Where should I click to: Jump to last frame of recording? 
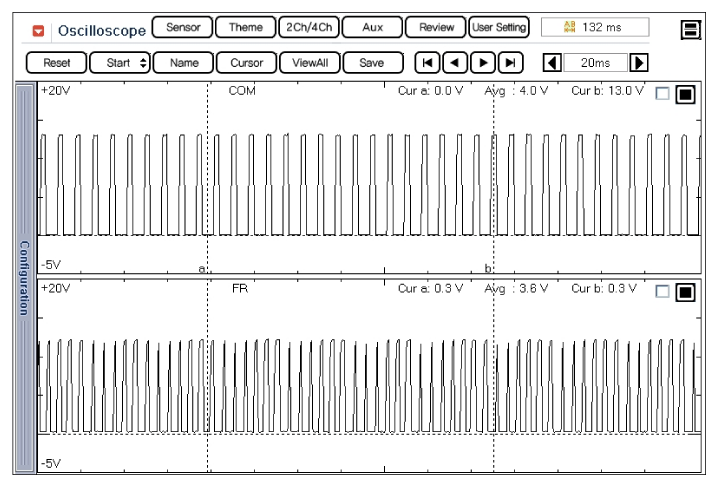pos(511,62)
